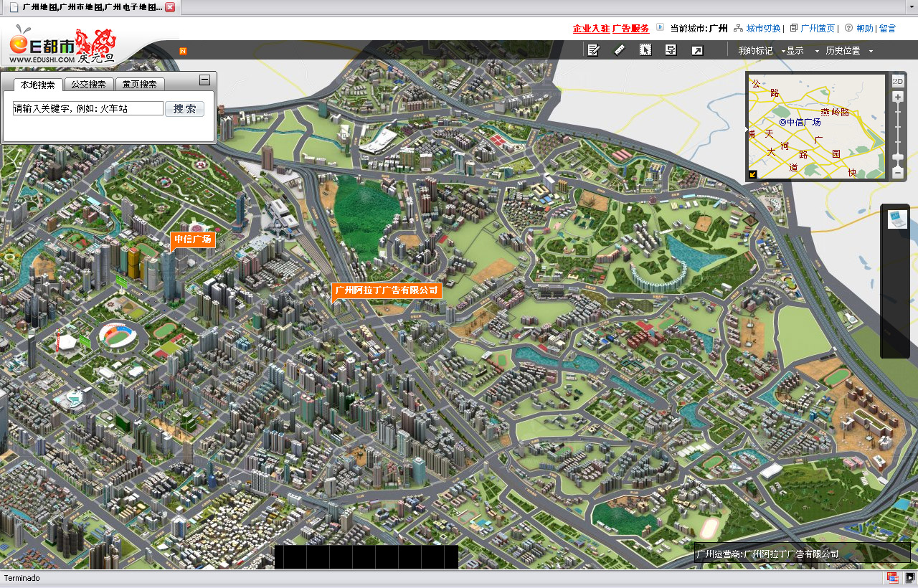Viewport: 918px width, 588px height.
Task: Click the help question mark icon
Action: coord(849,29)
